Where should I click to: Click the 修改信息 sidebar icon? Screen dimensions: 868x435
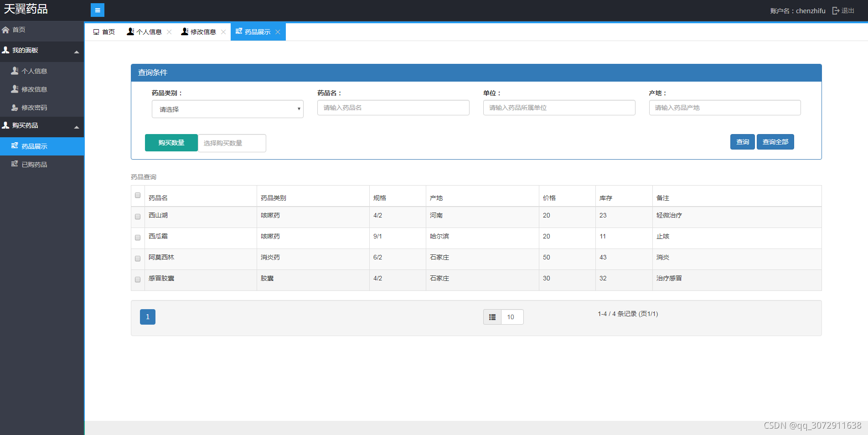point(15,89)
